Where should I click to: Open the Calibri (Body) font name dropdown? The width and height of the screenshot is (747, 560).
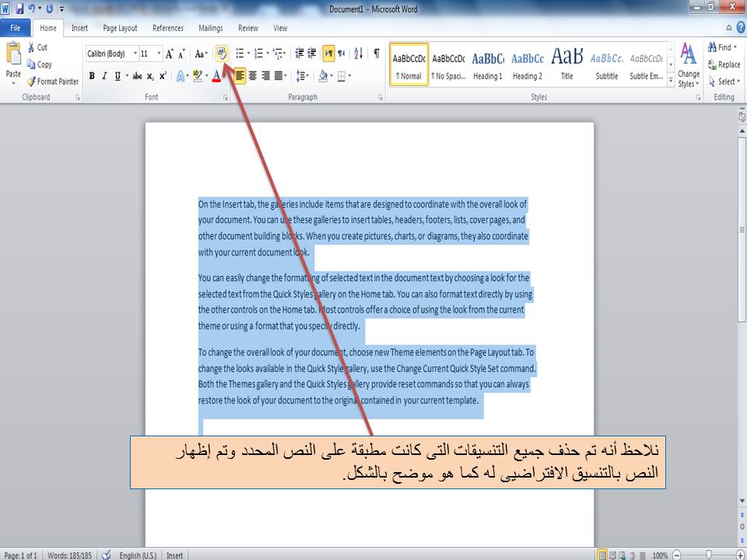click(135, 54)
